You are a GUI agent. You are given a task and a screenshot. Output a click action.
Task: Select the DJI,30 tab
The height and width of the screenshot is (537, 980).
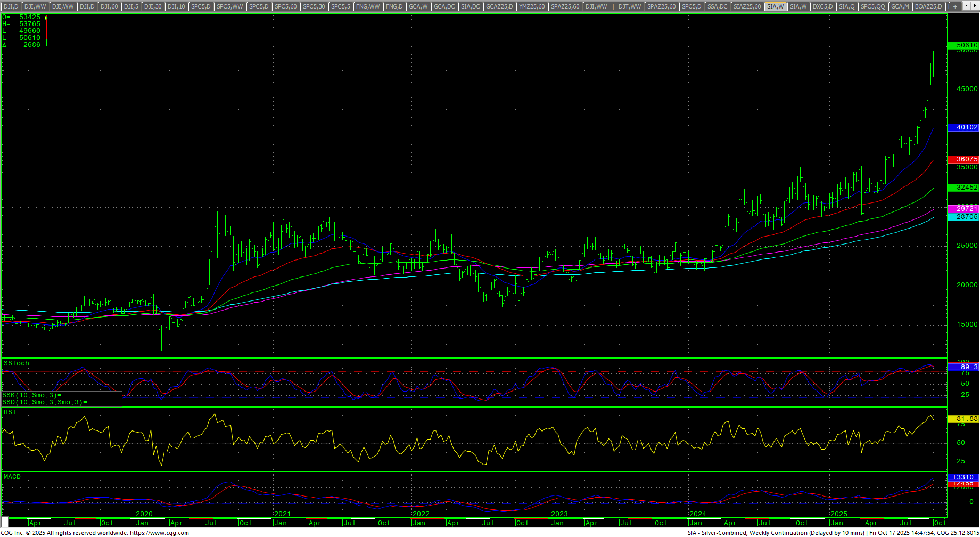point(153,6)
